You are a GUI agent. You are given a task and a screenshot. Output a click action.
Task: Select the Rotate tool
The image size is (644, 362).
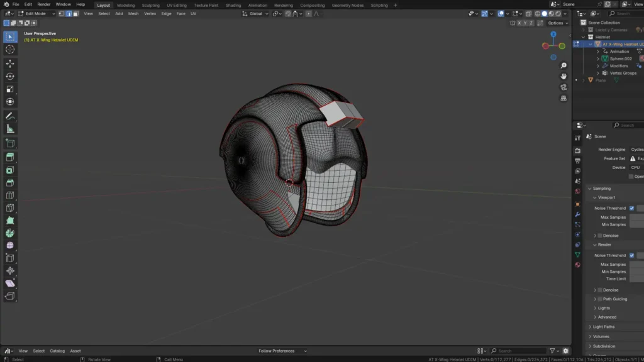pyautogui.click(x=10, y=76)
